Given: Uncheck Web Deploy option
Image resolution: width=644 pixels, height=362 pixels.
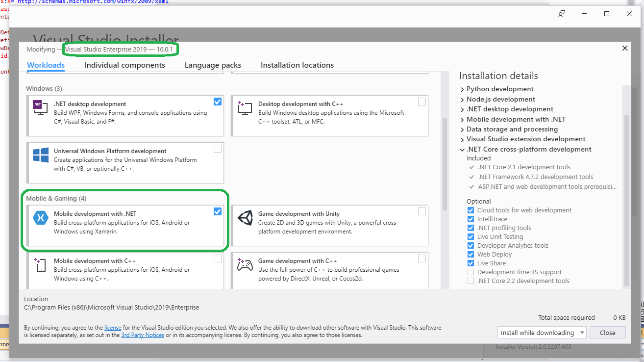Looking at the screenshot, I should 471,255.
